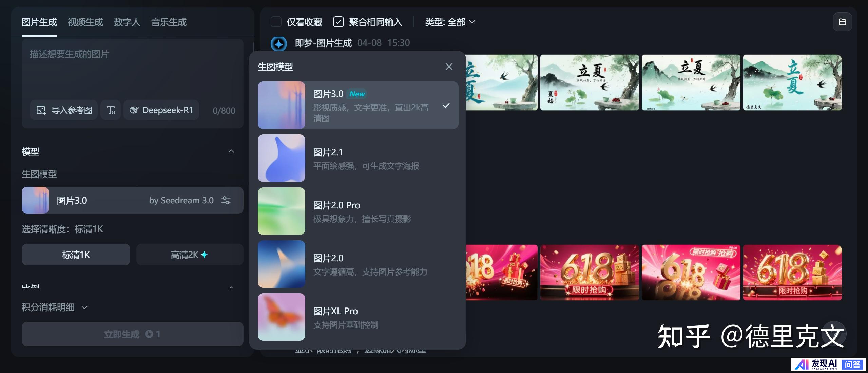Image resolution: width=868 pixels, height=373 pixels.
Task: Choose the 图片2.0 model
Action: (358, 264)
